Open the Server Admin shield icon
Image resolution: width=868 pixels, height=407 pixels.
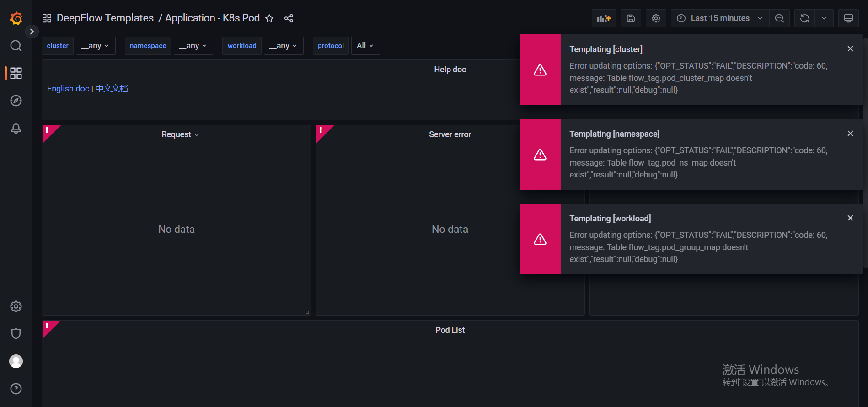pyautogui.click(x=16, y=334)
